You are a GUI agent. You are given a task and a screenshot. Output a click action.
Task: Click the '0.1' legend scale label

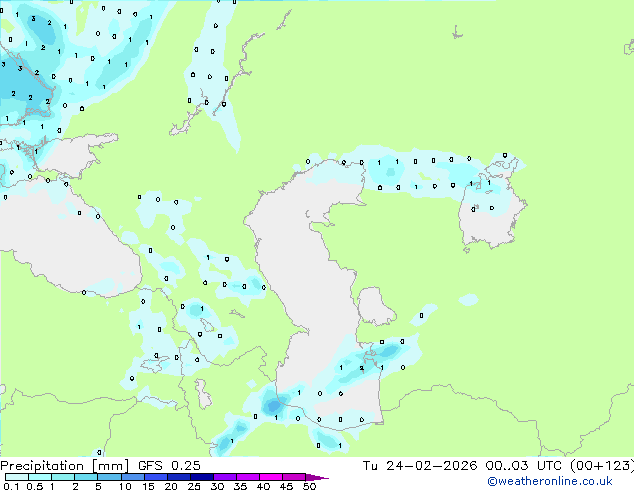click(11, 486)
